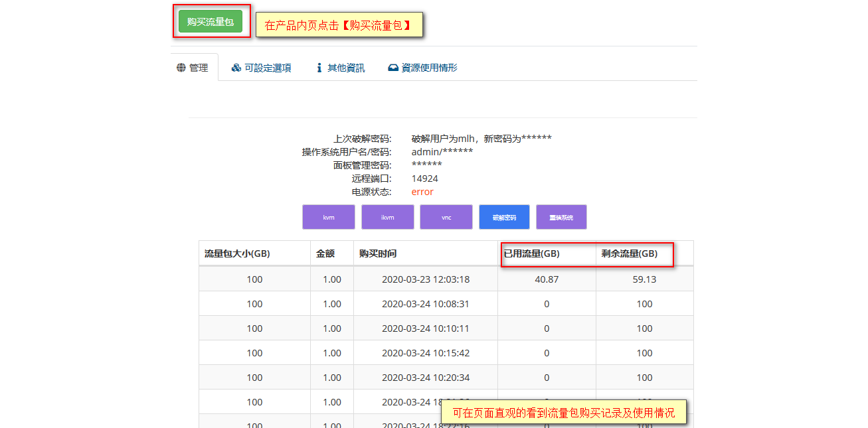View the 資源使用情形 tab
The width and height of the screenshot is (868, 428).
[422, 68]
